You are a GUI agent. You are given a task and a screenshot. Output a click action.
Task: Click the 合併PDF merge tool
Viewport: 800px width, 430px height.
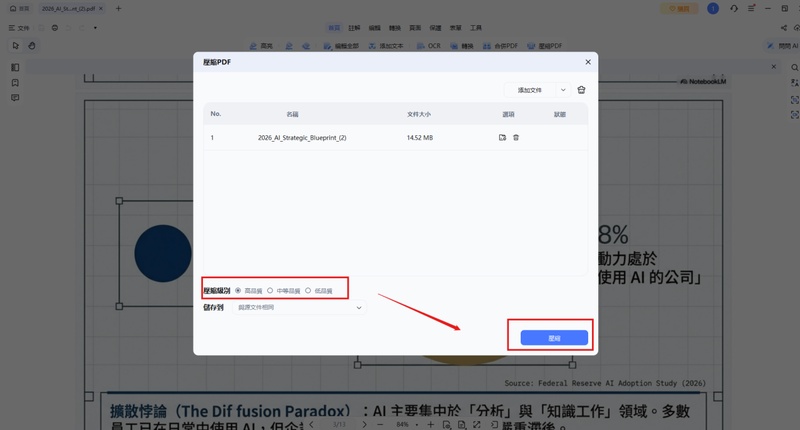point(501,46)
